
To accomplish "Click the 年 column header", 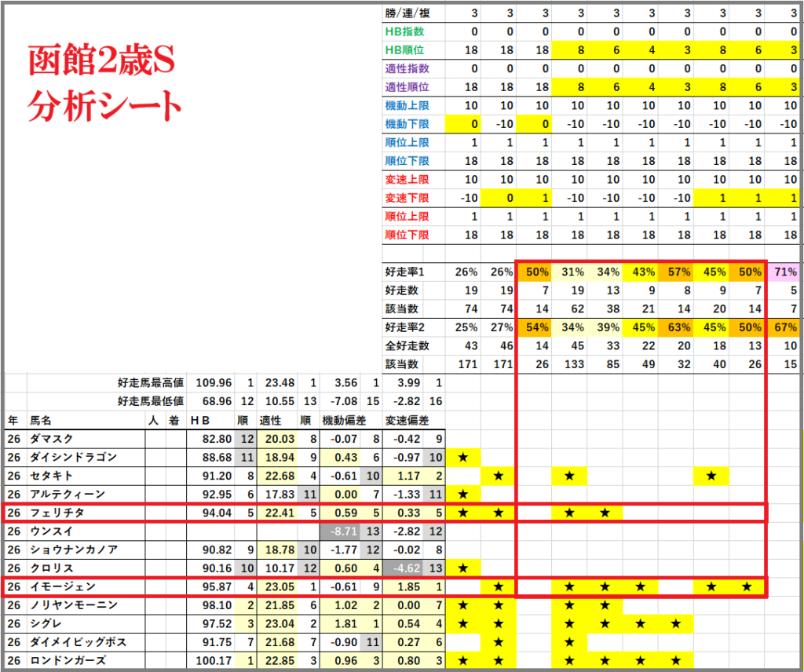I will coord(13,420).
